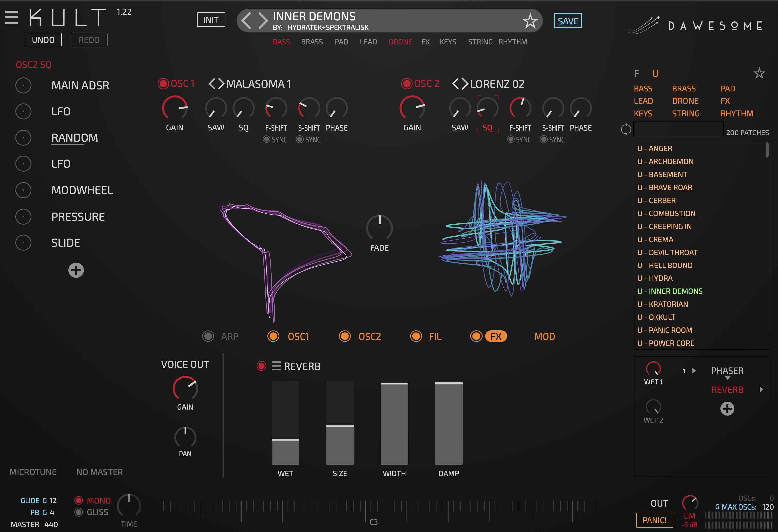Click the Modwheel modulator circle
The width and height of the screenshot is (778, 532).
pos(23,190)
